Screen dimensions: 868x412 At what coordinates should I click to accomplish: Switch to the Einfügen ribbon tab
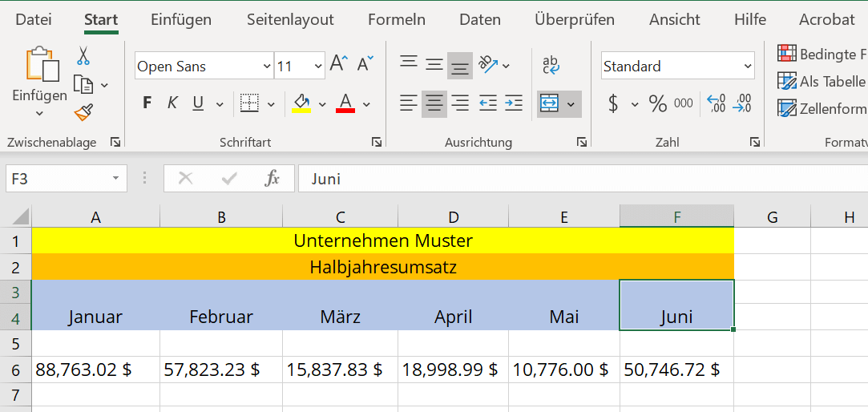coord(181,20)
